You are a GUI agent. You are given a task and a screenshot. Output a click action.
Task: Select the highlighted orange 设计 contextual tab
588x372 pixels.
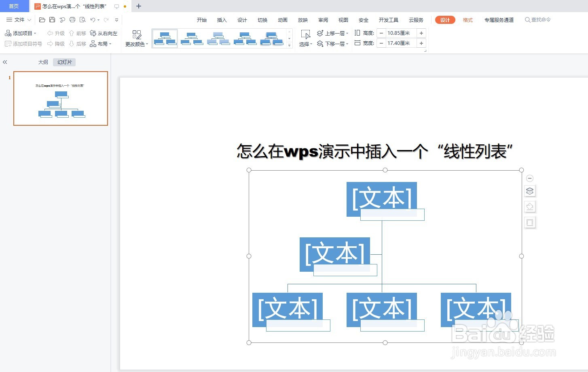pyautogui.click(x=445, y=20)
